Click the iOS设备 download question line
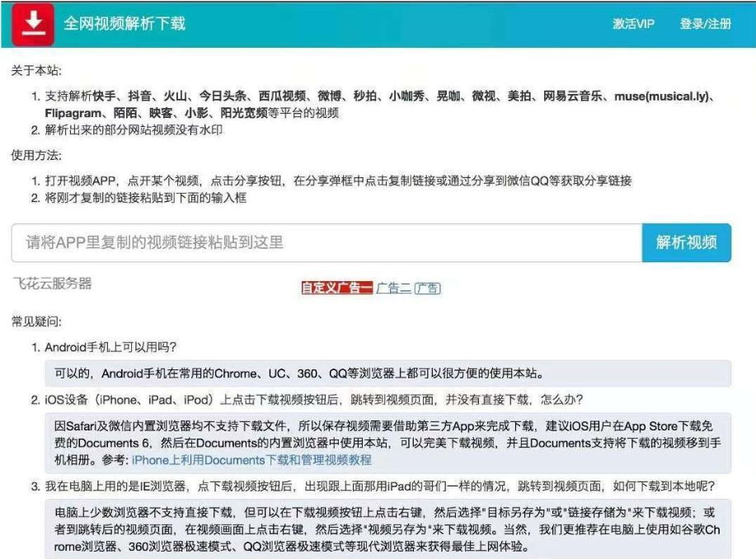 click(314, 400)
